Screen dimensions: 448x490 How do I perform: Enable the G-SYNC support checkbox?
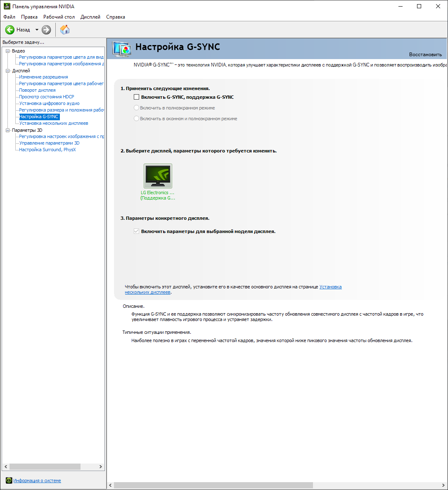(136, 97)
